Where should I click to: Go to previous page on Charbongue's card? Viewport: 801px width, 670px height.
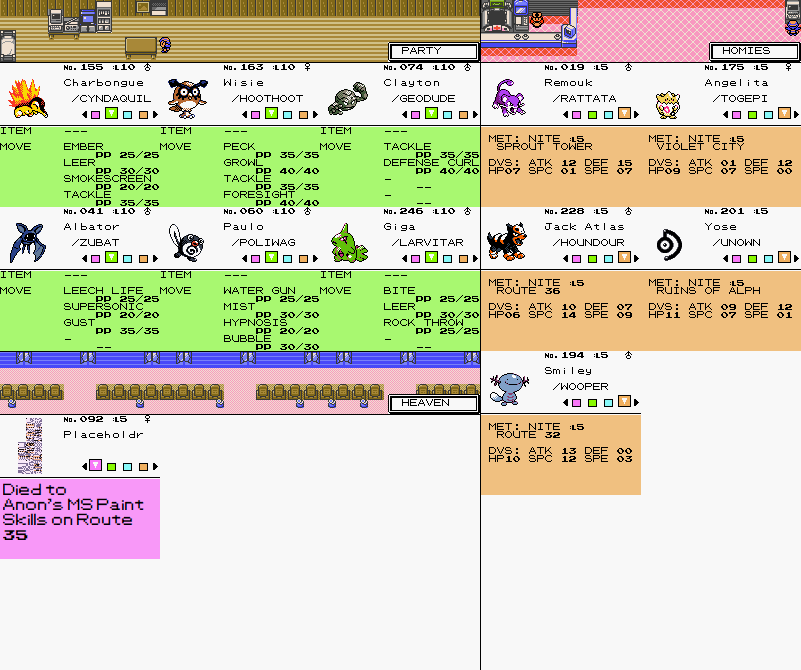[84, 115]
